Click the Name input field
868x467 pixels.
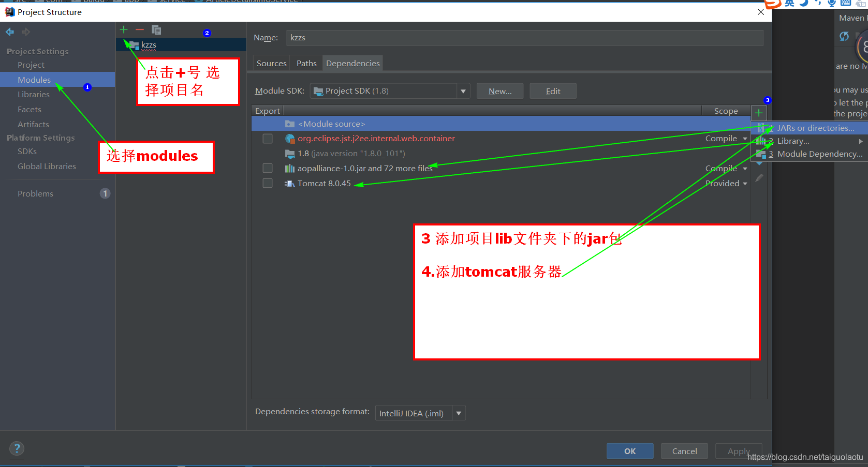524,38
